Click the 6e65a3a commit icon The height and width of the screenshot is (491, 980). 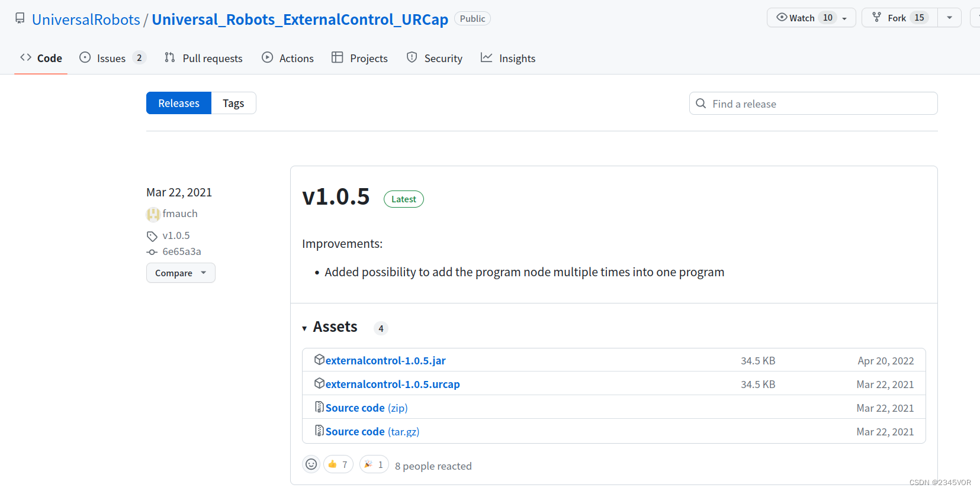152,252
